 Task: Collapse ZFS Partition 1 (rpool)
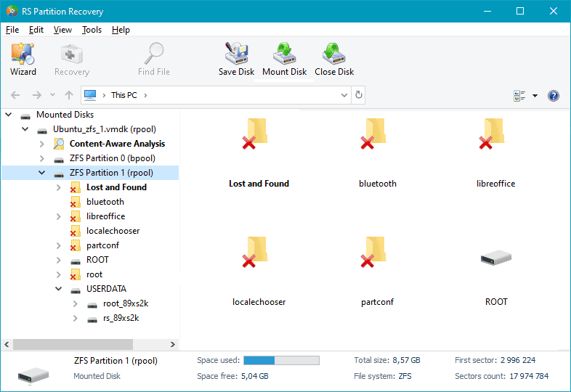[x=42, y=173]
